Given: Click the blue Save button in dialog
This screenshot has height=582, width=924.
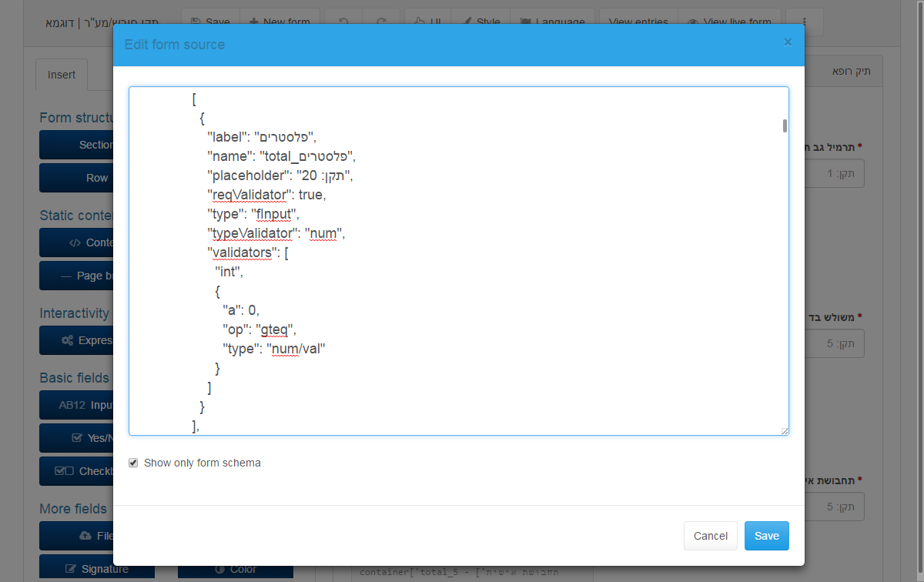Looking at the screenshot, I should pyautogui.click(x=766, y=536).
